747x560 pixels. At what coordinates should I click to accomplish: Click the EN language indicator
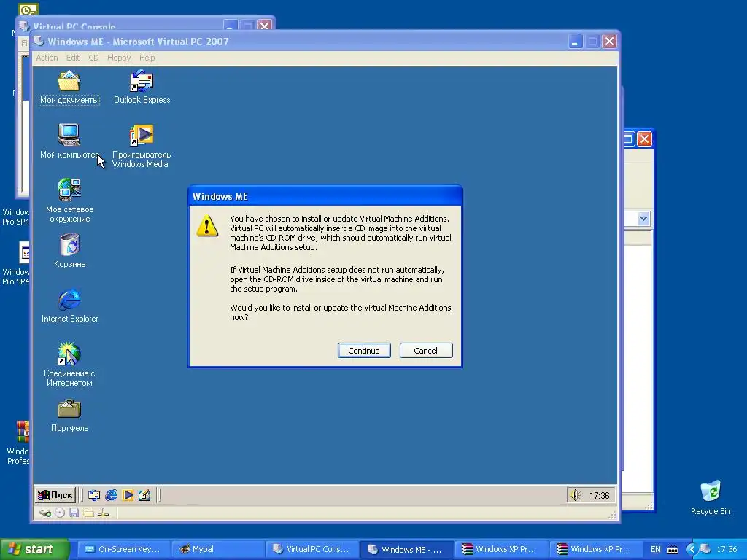pyautogui.click(x=656, y=549)
